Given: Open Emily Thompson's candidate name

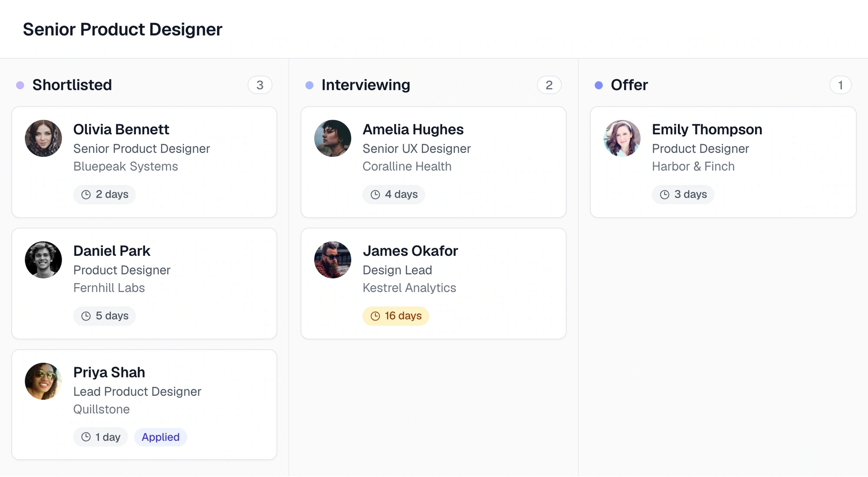Looking at the screenshot, I should [x=707, y=129].
